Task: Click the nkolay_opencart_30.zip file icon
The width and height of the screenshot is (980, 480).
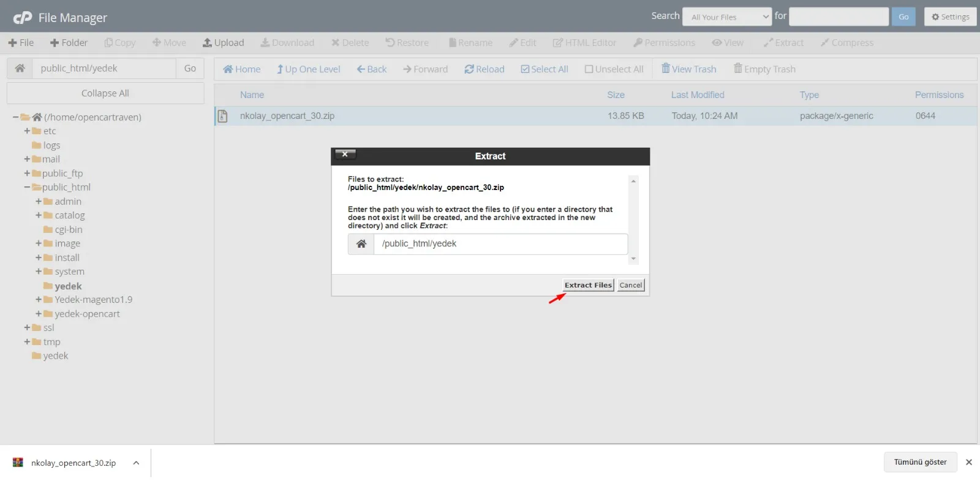Action: (223, 116)
